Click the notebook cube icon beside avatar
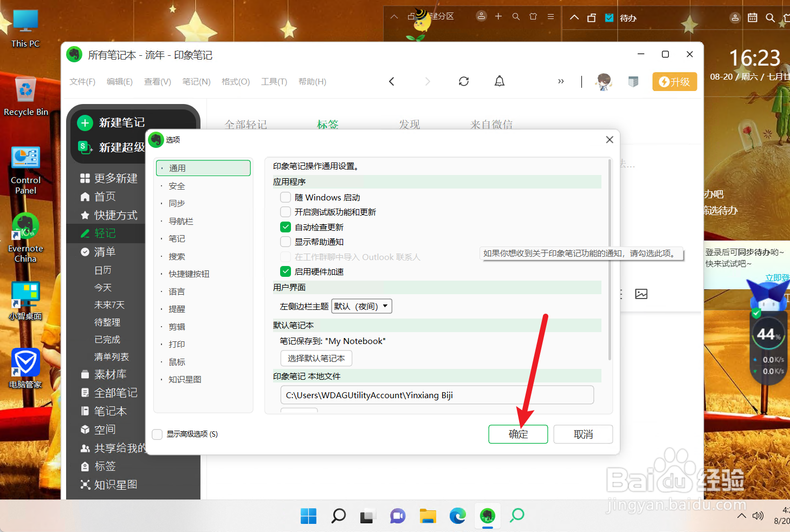This screenshot has height=532, width=790. [633, 82]
